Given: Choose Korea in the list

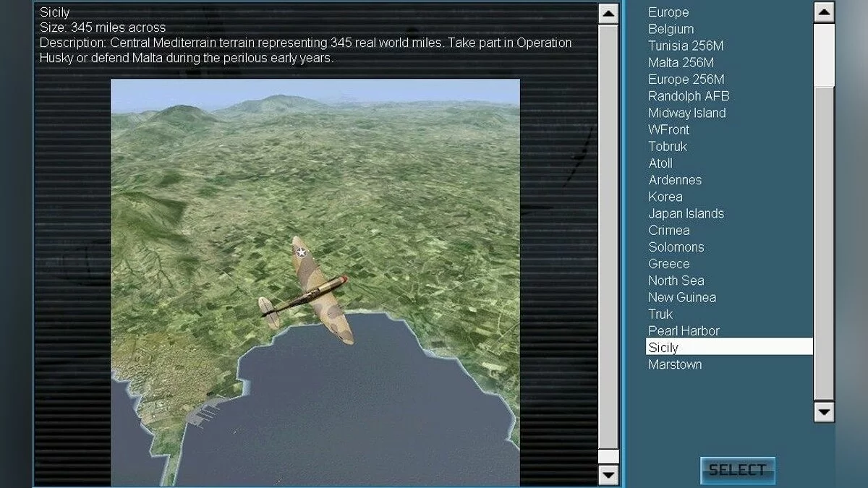Looking at the screenshot, I should [x=665, y=197].
